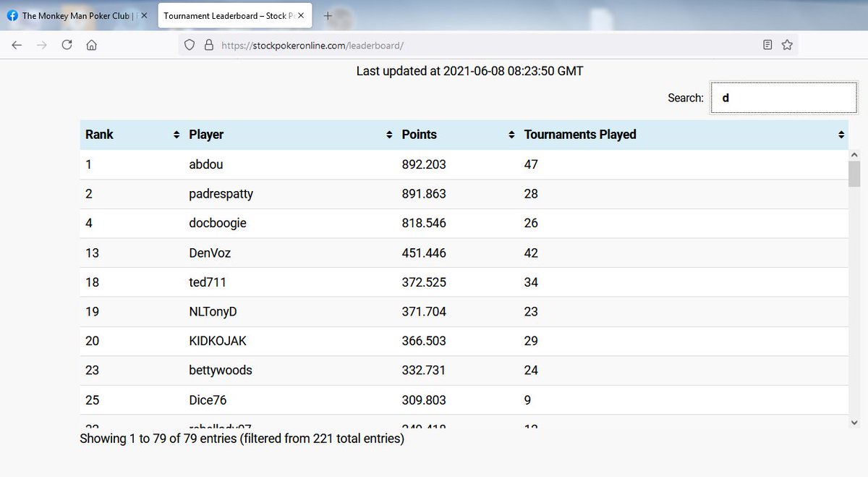Sort table by Player column
This screenshot has height=477, width=868.
tap(290, 135)
